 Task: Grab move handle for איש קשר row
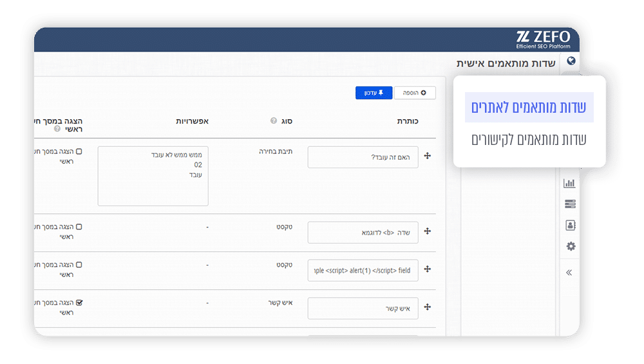pyautogui.click(x=428, y=307)
